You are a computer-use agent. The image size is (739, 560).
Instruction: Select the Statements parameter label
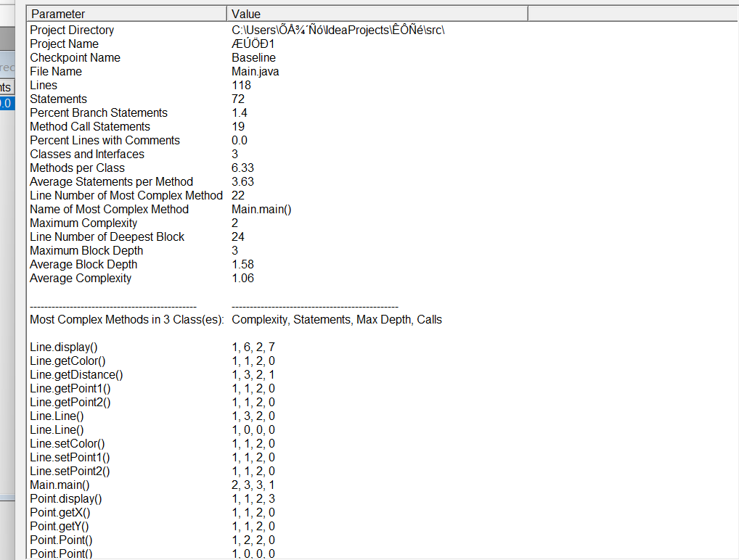59,99
